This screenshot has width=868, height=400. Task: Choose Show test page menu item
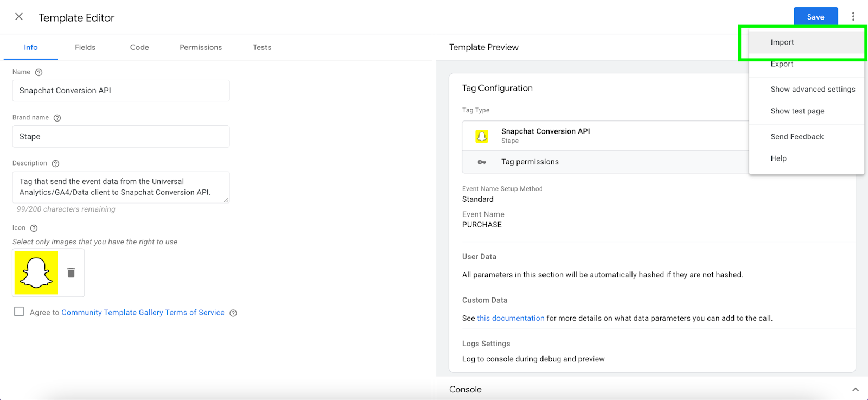(x=807, y=111)
